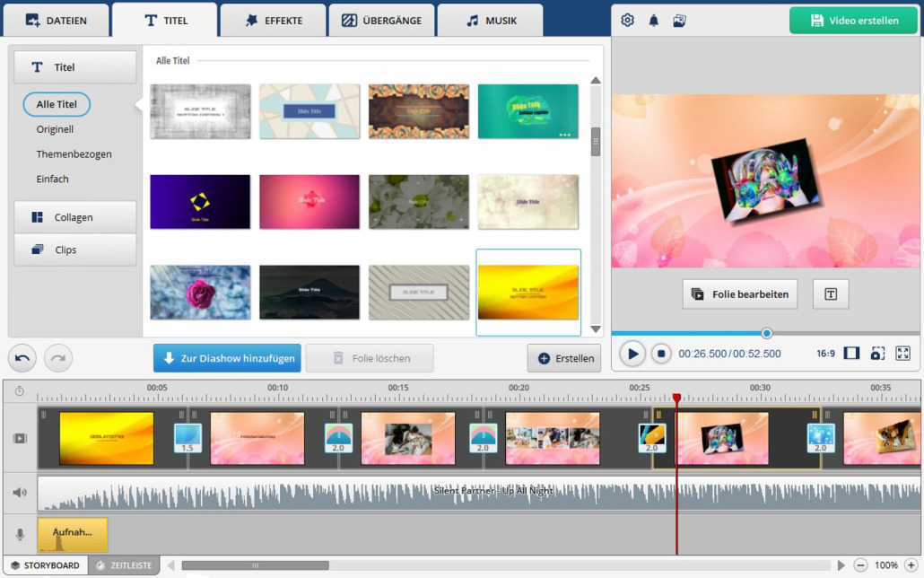Zoom out the timeline with minus
The height and width of the screenshot is (578, 924).
click(860, 565)
